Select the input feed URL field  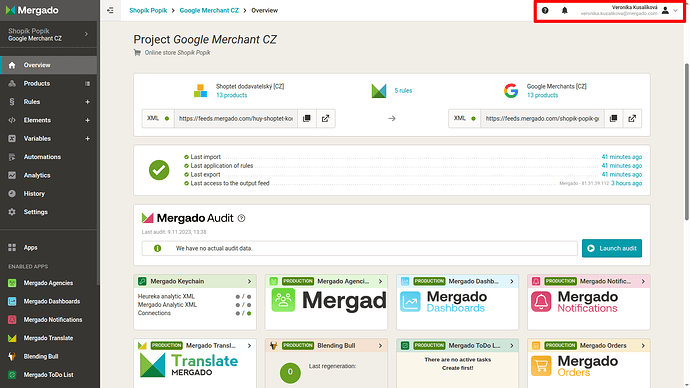(236, 118)
